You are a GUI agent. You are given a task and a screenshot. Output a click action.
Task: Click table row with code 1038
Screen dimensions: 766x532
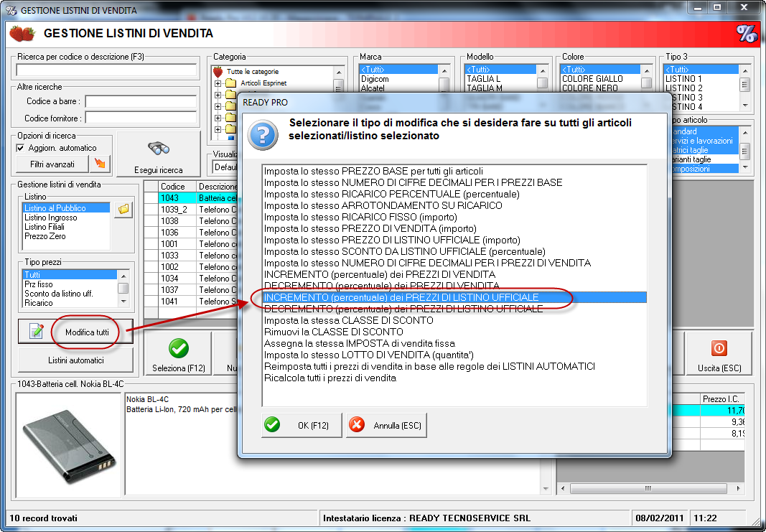pos(190,221)
